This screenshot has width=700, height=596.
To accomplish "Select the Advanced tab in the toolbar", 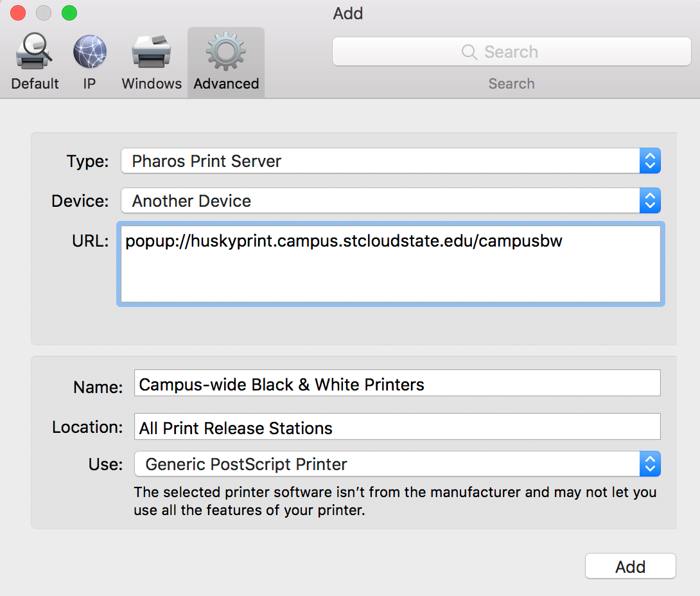I will 225,62.
